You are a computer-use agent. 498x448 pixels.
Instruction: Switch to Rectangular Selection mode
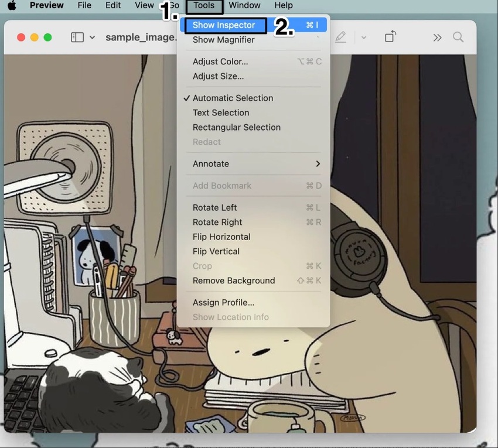254,127
